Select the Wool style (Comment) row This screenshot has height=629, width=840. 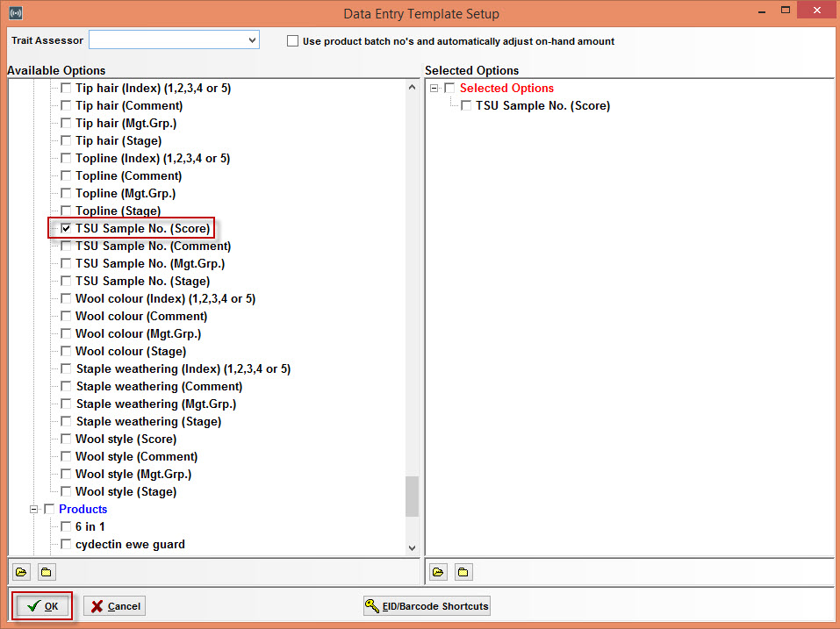point(137,457)
